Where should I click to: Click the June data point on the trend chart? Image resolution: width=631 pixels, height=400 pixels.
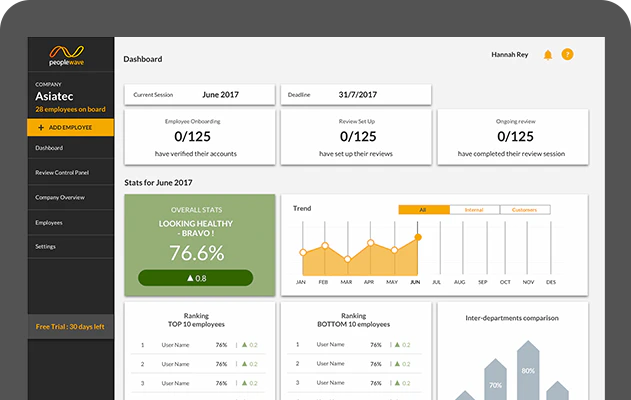click(x=418, y=237)
